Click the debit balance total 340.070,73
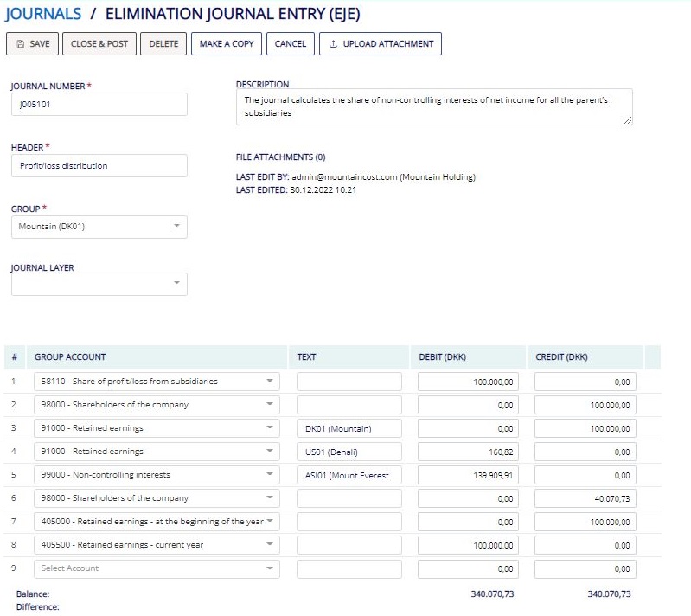Screen dimensions: 691x616 tap(492, 594)
